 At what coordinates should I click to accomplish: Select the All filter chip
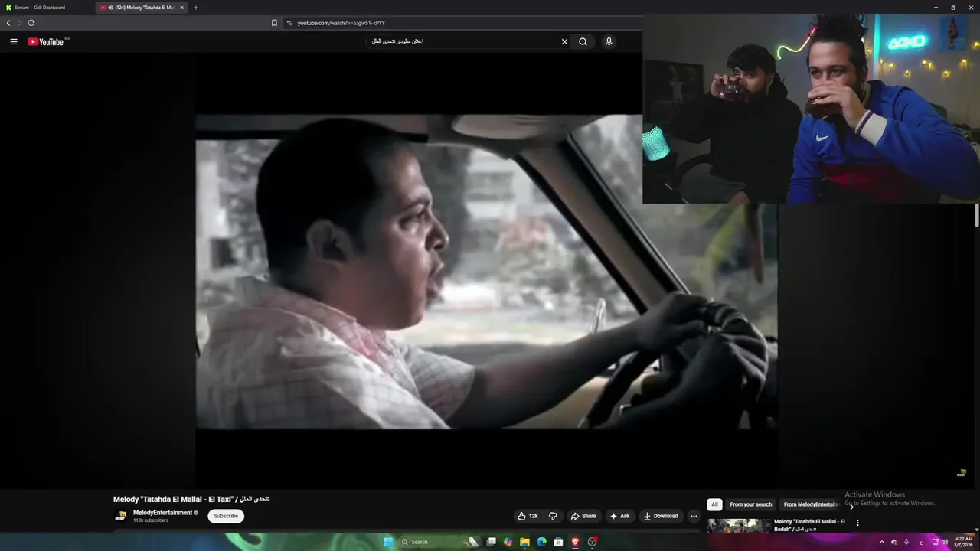(714, 504)
